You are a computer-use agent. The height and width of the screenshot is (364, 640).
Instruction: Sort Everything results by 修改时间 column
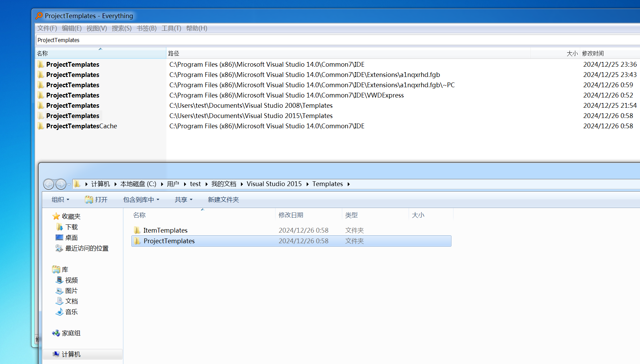pyautogui.click(x=610, y=53)
